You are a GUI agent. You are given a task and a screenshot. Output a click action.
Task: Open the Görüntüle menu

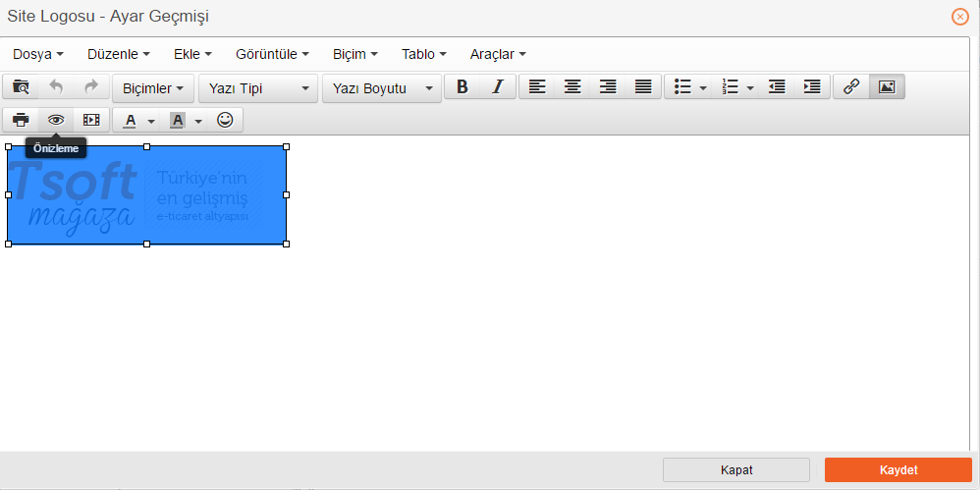(273, 54)
